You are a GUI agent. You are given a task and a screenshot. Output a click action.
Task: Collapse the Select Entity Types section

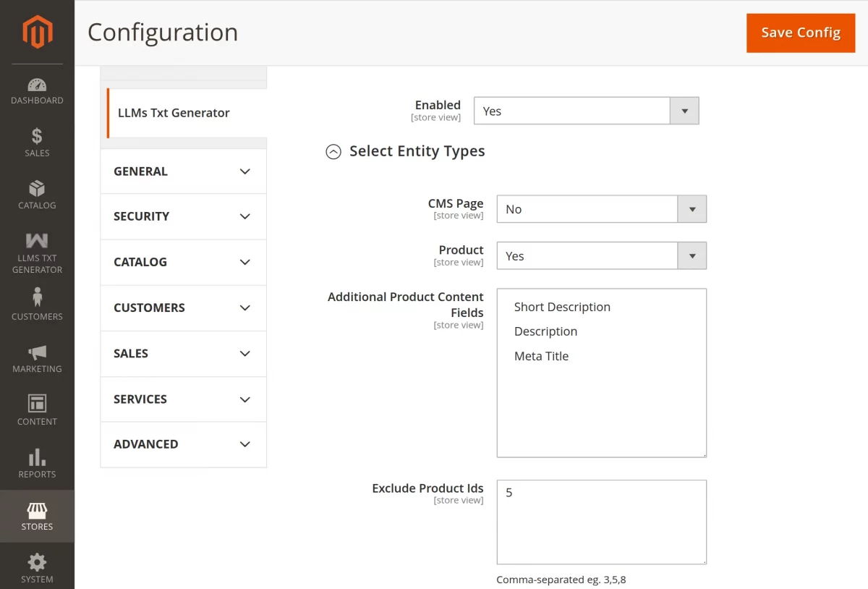click(333, 152)
